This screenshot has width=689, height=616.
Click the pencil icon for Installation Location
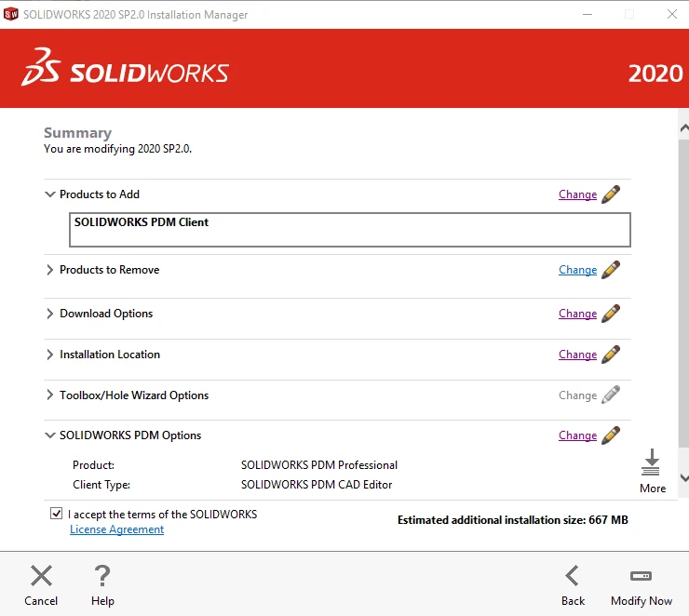611,355
